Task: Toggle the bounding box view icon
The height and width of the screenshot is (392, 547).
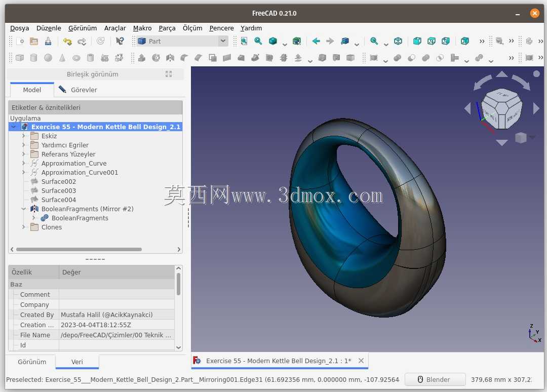Action: click(296, 41)
